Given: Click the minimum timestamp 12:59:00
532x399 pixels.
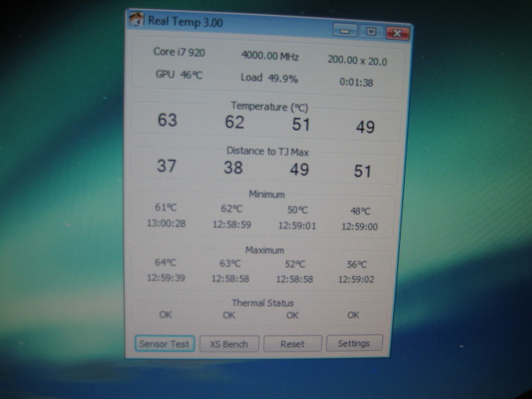Looking at the screenshot, I should [x=360, y=227].
